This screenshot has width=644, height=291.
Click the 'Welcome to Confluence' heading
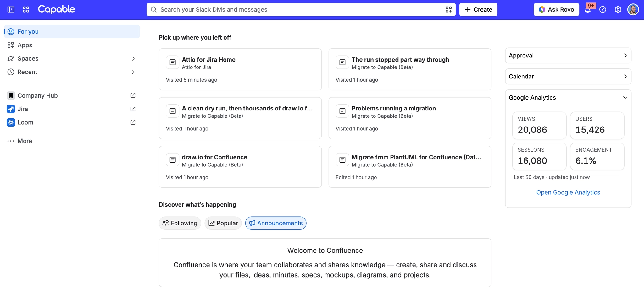click(325, 251)
